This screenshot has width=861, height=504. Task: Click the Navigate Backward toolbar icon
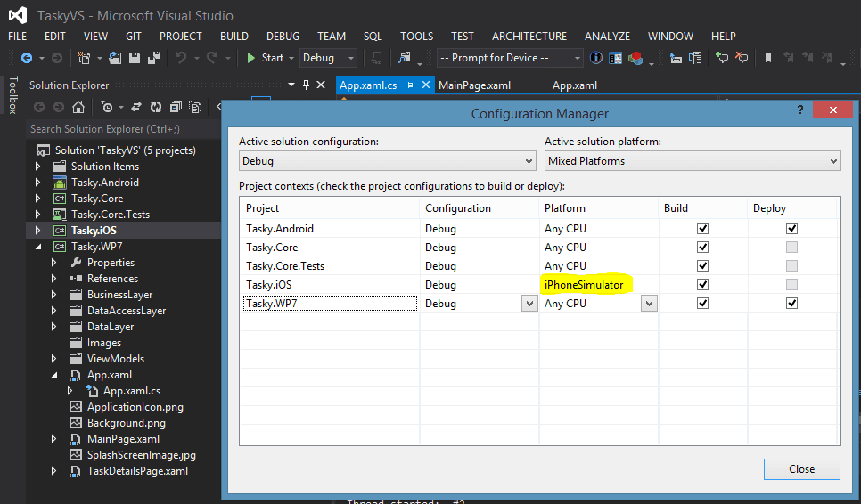pyautogui.click(x=27, y=58)
